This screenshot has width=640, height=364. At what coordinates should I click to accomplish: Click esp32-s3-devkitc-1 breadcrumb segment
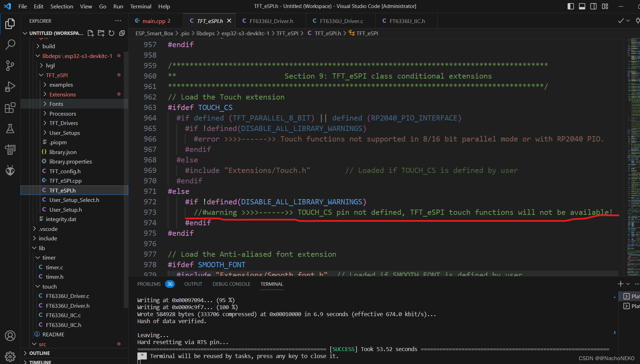(245, 33)
